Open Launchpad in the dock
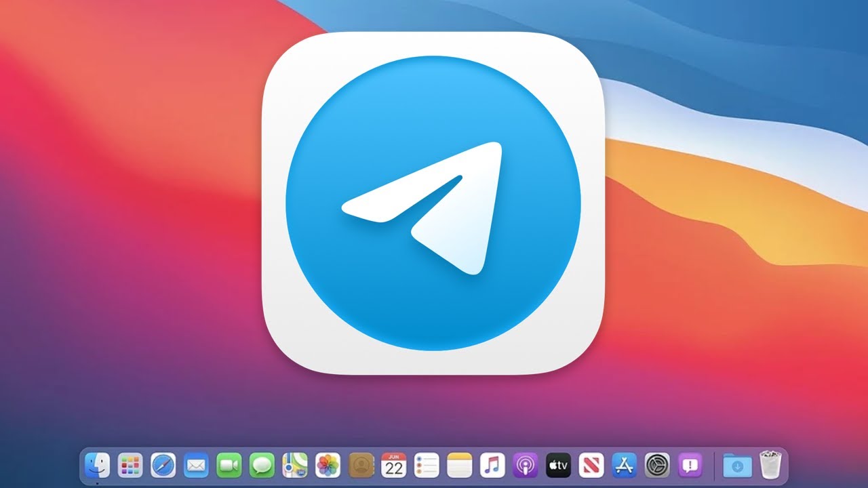The image size is (868, 488). click(130, 465)
